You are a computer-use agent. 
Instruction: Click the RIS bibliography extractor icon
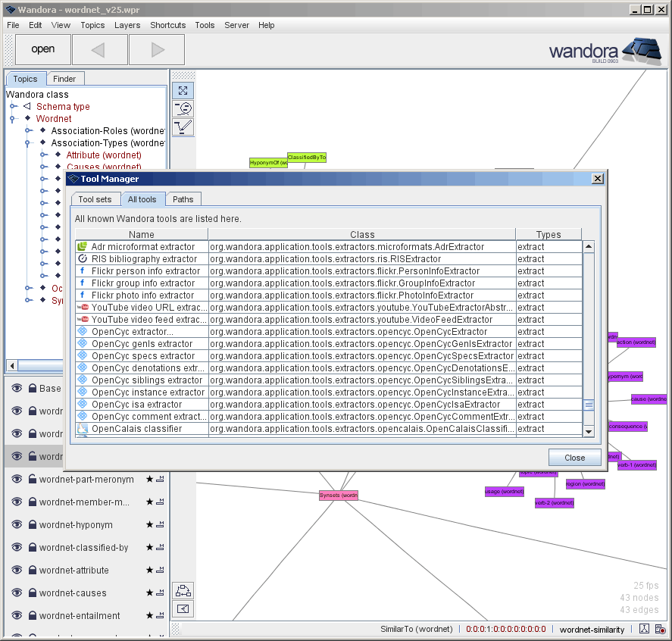click(81, 258)
